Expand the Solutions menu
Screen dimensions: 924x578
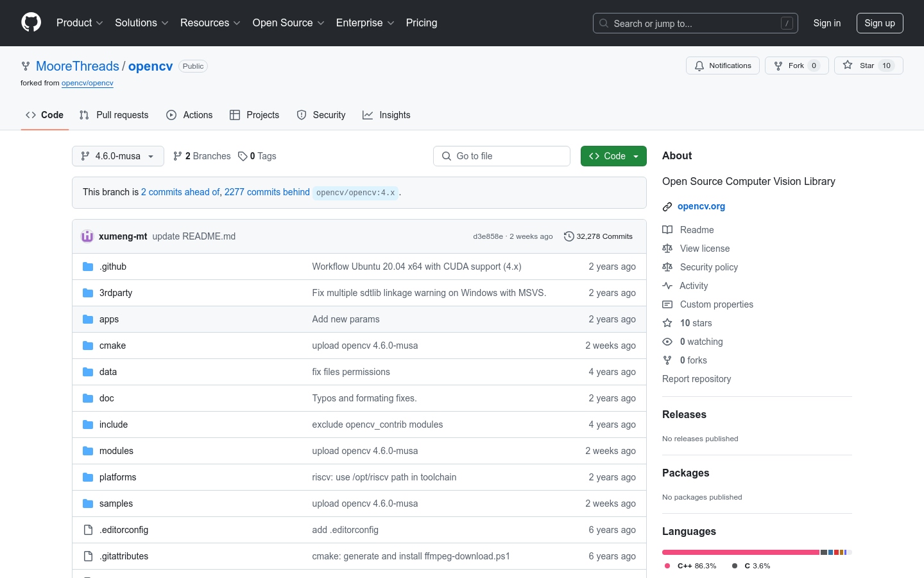click(x=142, y=23)
